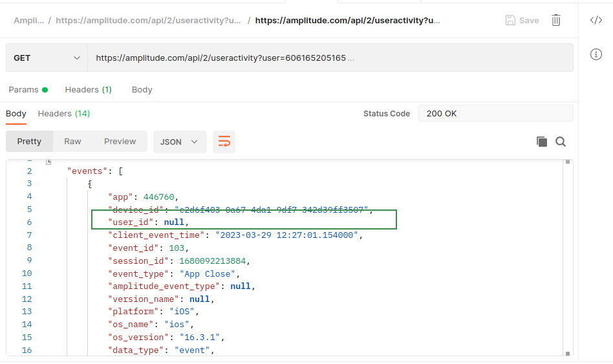
Task: Click the Save button label
Action: [529, 20]
